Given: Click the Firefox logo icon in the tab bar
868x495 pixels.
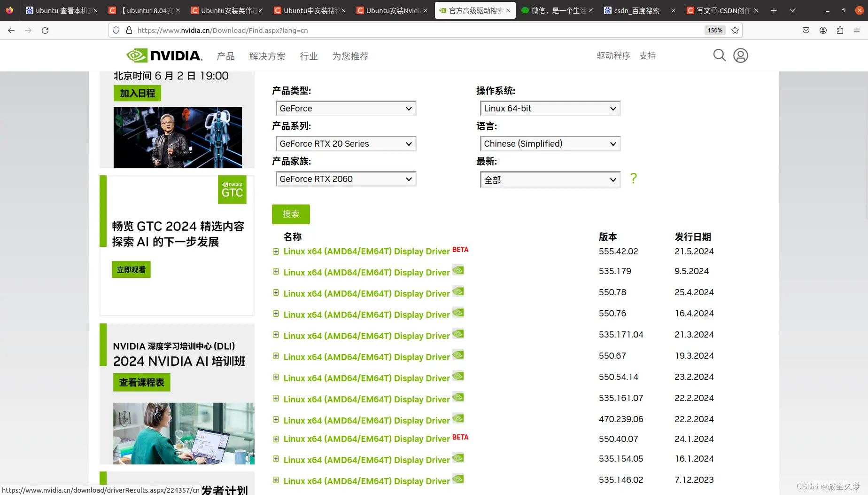Looking at the screenshot, I should [x=9, y=10].
